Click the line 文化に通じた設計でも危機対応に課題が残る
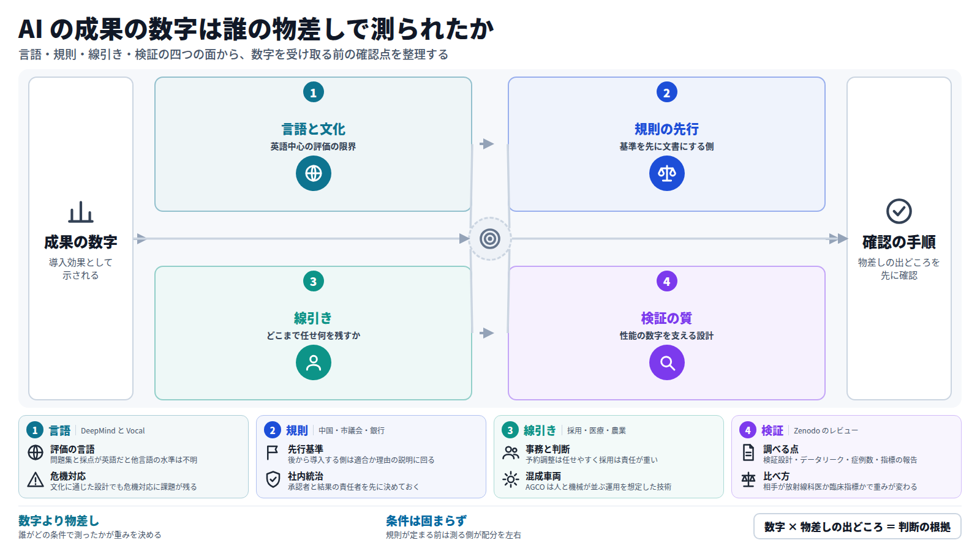 click(124, 487)
